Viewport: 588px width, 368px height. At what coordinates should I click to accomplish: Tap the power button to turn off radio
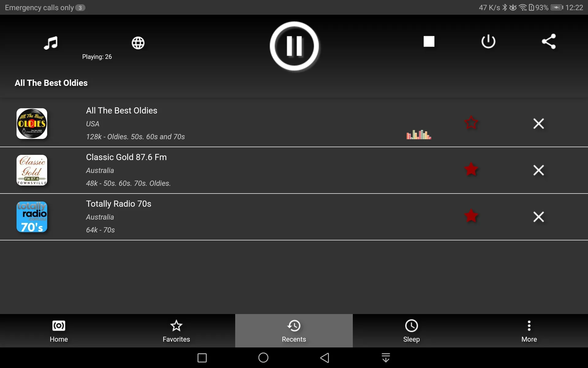click(488, 41)
